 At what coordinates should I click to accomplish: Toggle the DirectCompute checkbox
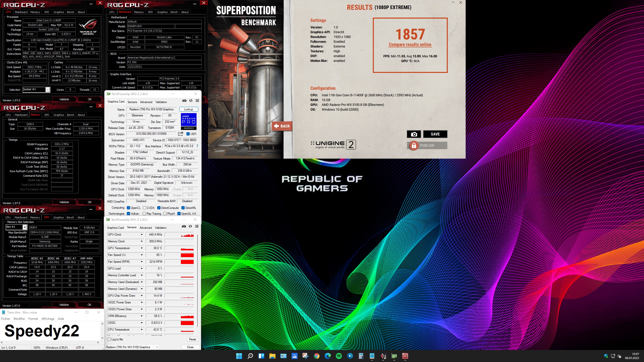tap(159, 208)
